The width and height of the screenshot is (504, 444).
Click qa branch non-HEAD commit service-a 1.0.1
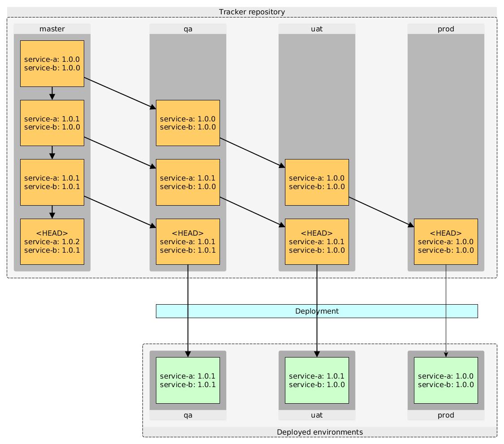point(188,182)
